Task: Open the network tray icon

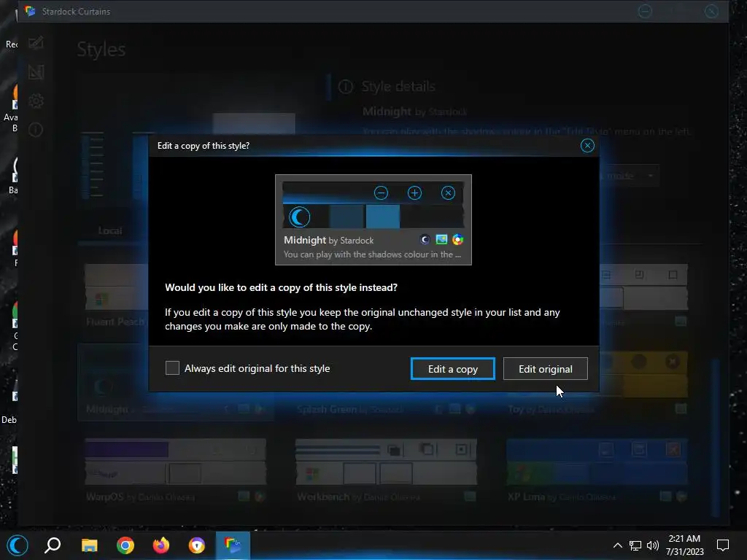Action: (635, 545)
